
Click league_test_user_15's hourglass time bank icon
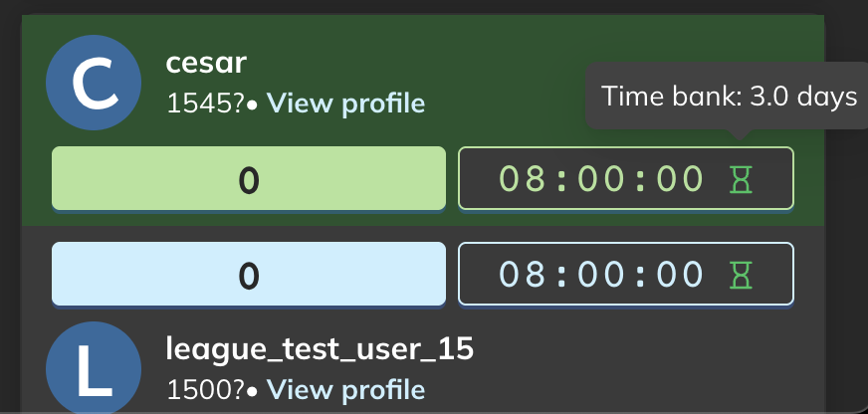click(742, 274)
